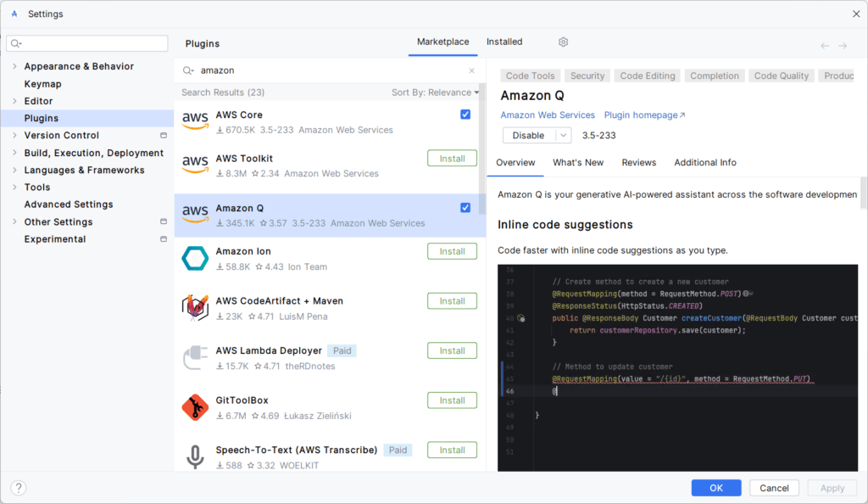Click the inline code suggestions screenshot

pos(677,367)
